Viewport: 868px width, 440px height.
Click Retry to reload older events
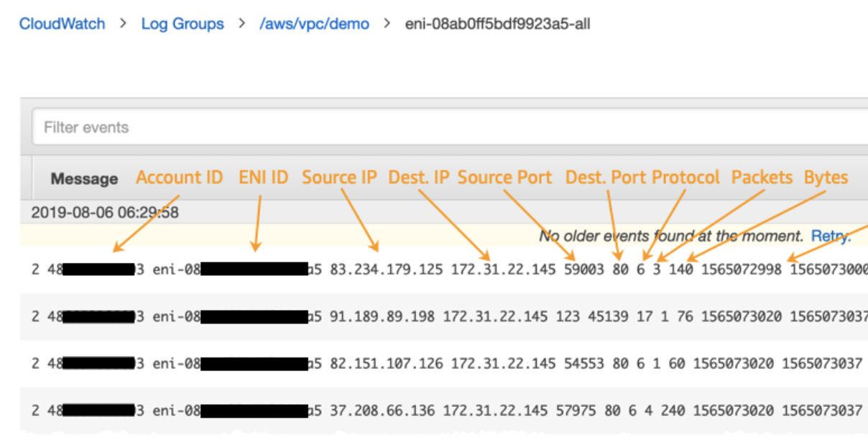(x=830, y=236)
